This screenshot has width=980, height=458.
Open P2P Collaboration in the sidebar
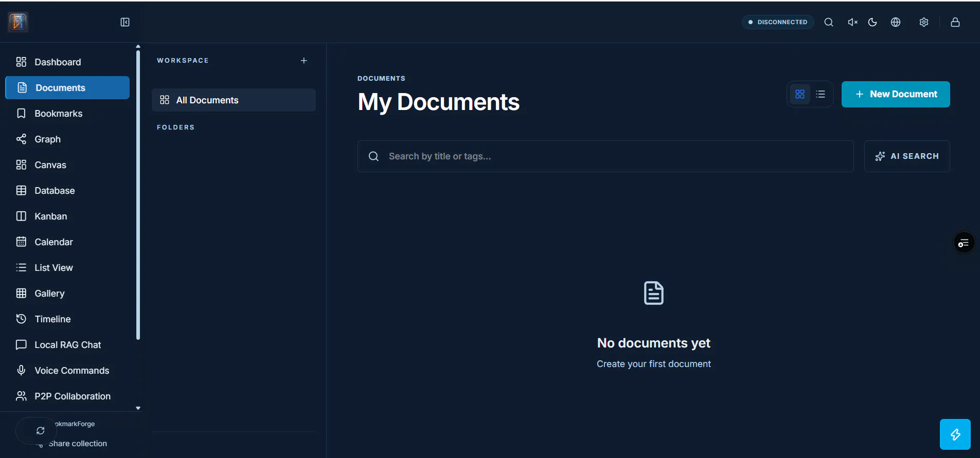click(67, 396)
